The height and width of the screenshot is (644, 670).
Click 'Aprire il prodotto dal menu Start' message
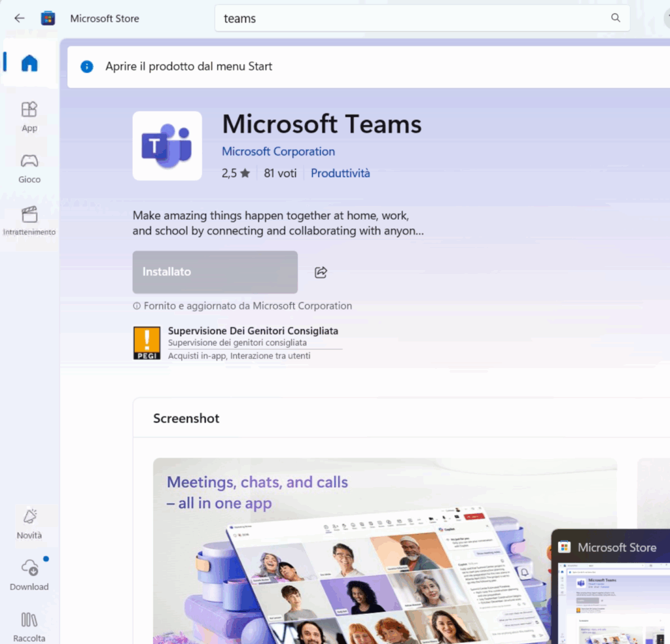tap(189, 66)
